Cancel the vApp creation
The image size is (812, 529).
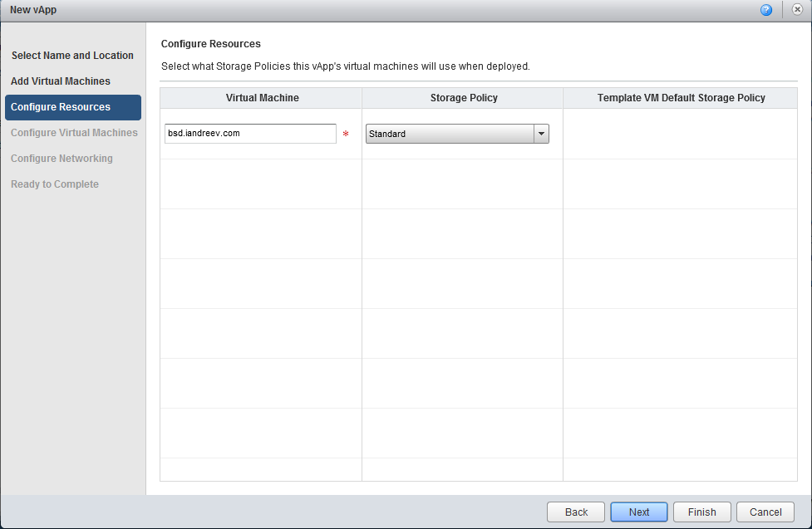coord(765,512)
